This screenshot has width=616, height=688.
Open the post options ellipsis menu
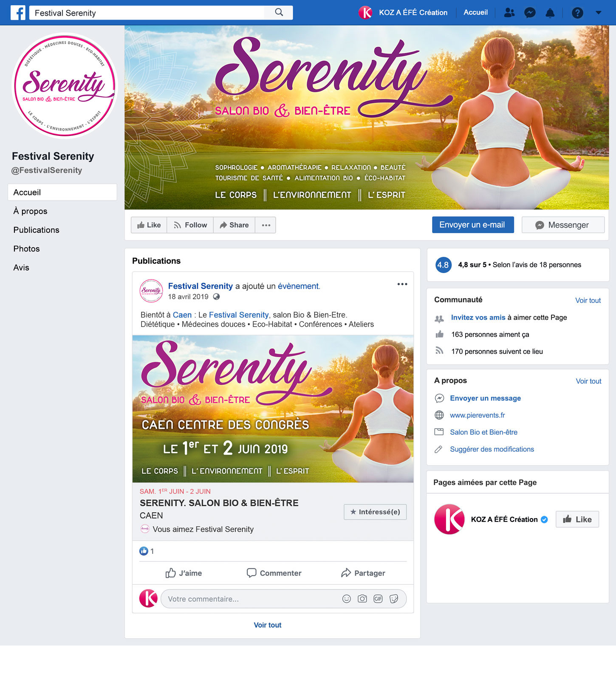402,284
